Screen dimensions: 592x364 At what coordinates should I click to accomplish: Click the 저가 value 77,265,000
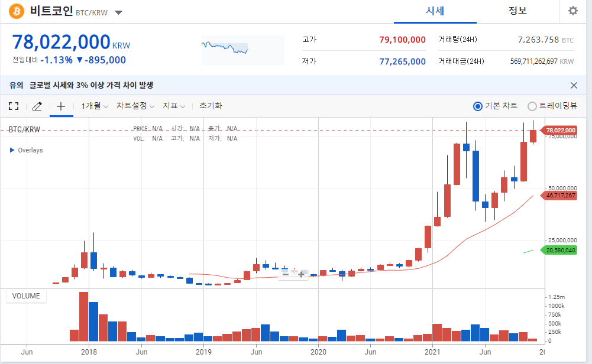coord(402,61)
